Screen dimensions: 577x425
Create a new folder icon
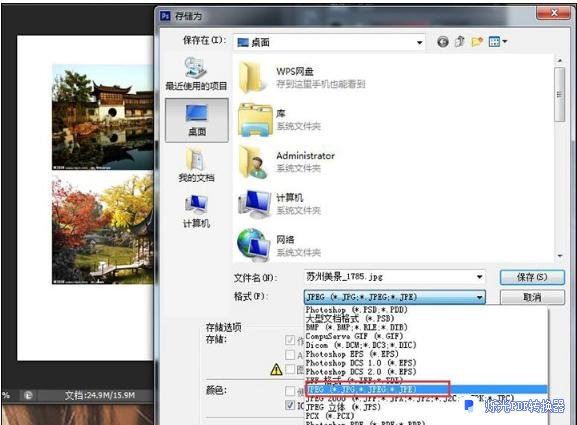coord(477,42)
